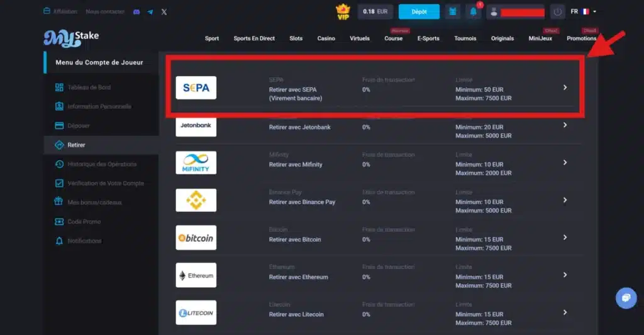Expand the Mifinity withdrawal row chevron
The image size is (644, 335).
coord(565,162)
